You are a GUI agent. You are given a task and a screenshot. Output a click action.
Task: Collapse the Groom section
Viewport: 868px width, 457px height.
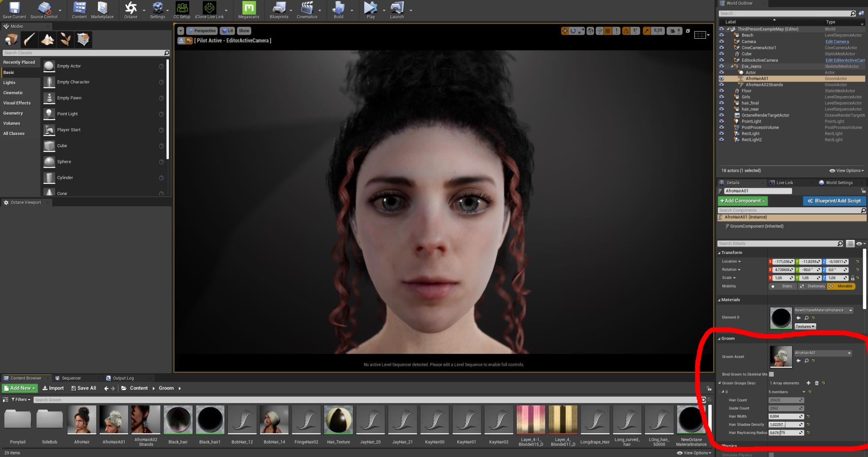click(719, 339)
